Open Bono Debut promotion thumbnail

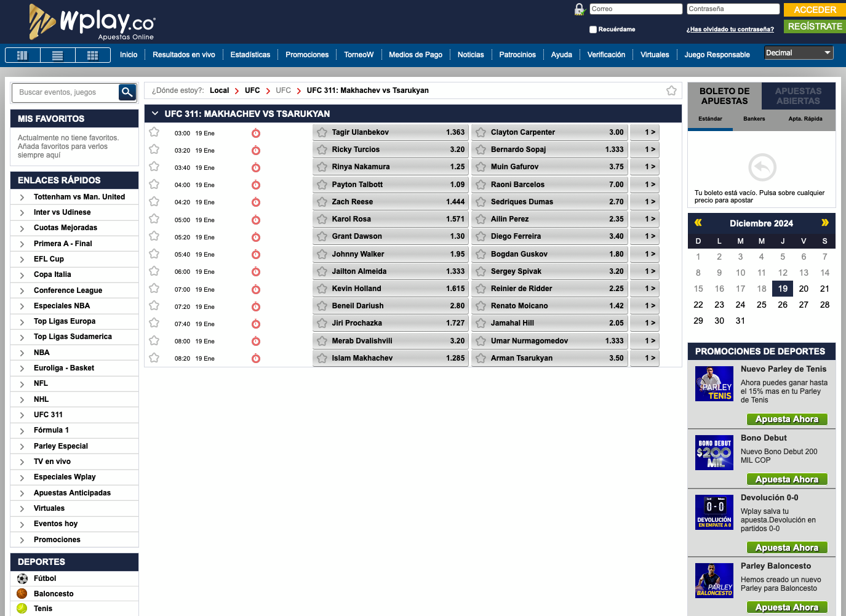[x=714, y=452]
